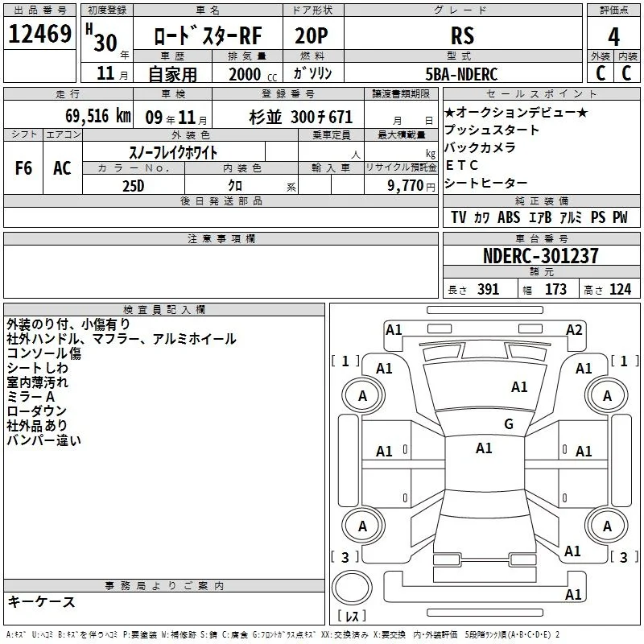Select the car name ロードスターRF
This screenshot has width=644, height=644.
click(x=208, y=35)
